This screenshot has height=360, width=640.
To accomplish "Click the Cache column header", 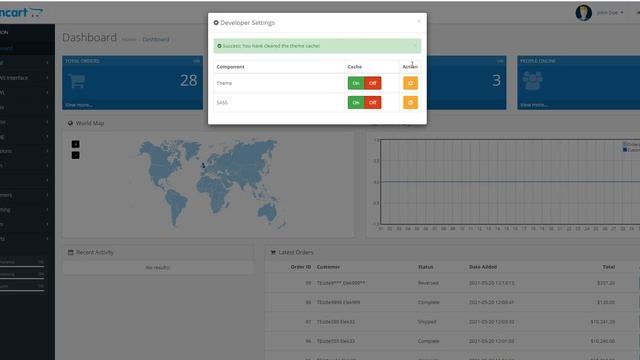I will coord(355,67).
